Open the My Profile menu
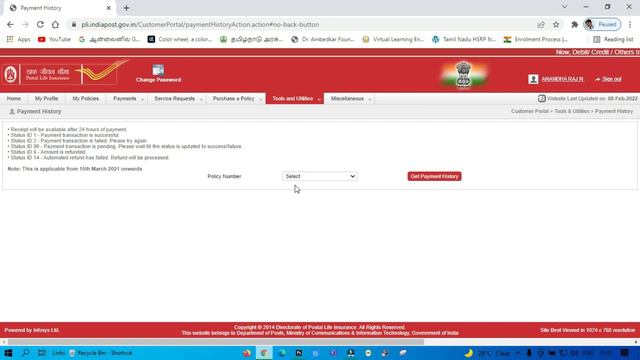 pos(46,99)
